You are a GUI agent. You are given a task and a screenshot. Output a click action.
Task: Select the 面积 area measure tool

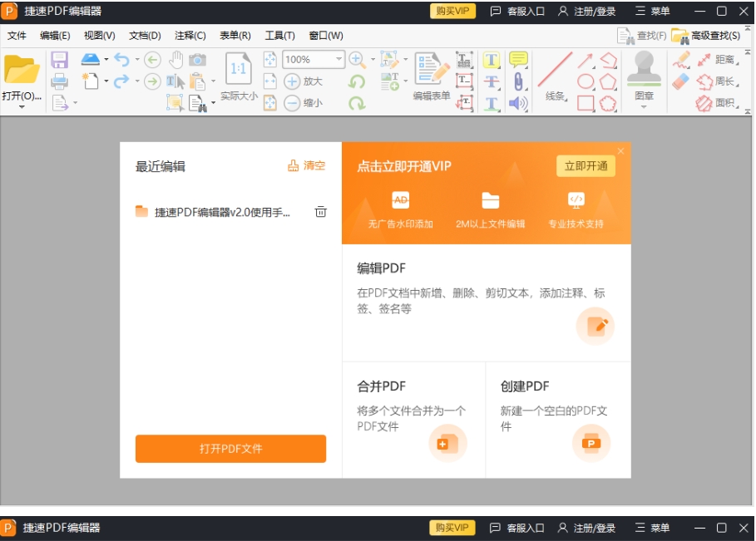(x=718, y=103)
